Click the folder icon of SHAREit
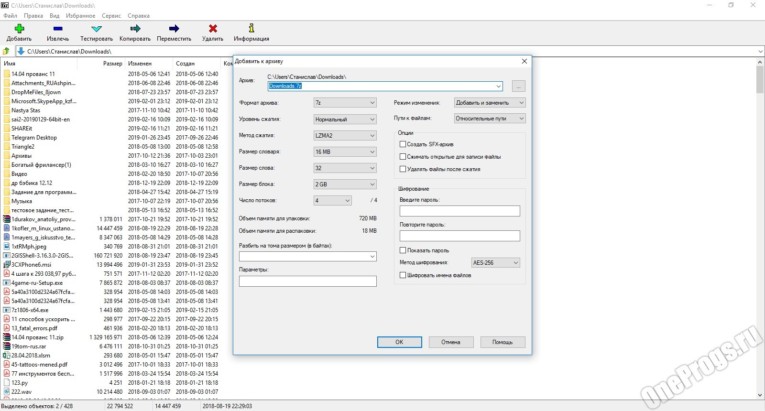Screen dimensions: 765x411 [7, 128]
